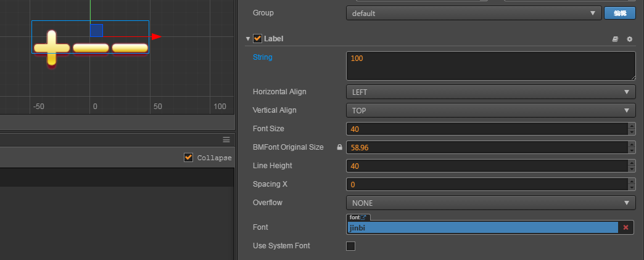Click the font tag link above jinbi
This screenshot has width=644, height=260.
point(358,217)
